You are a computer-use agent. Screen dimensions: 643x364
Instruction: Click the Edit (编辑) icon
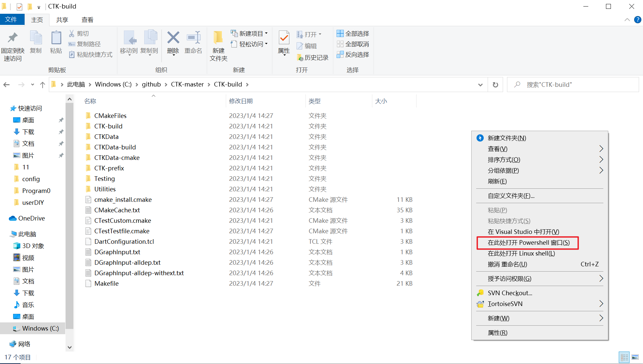click(x=300, y=46)
